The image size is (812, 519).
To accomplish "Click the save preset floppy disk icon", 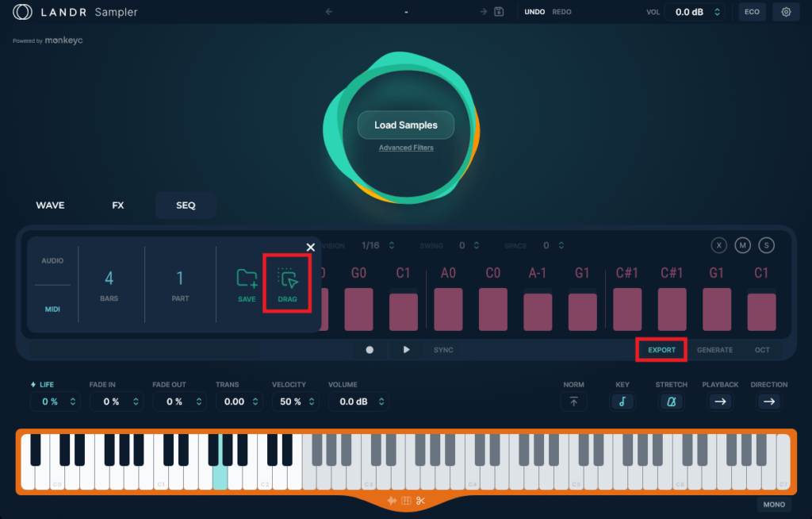I will tap(499, 12).
